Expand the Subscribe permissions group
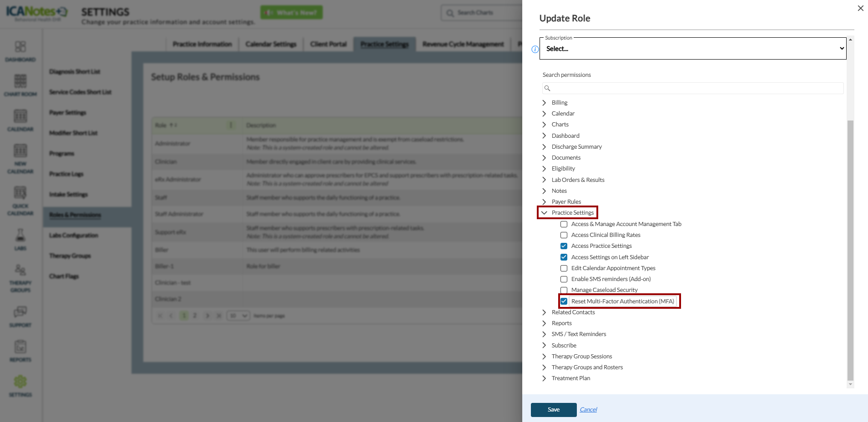 [x=544, y=346]
